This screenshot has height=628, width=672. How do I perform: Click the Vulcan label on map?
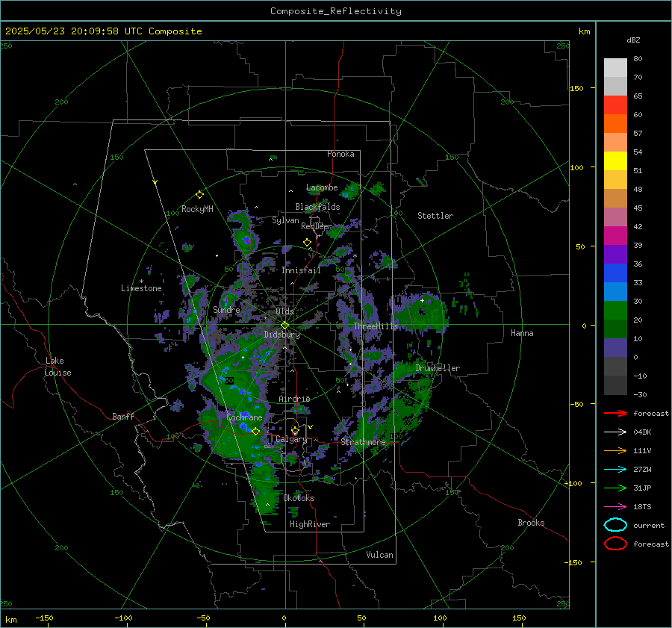point(379,555)
